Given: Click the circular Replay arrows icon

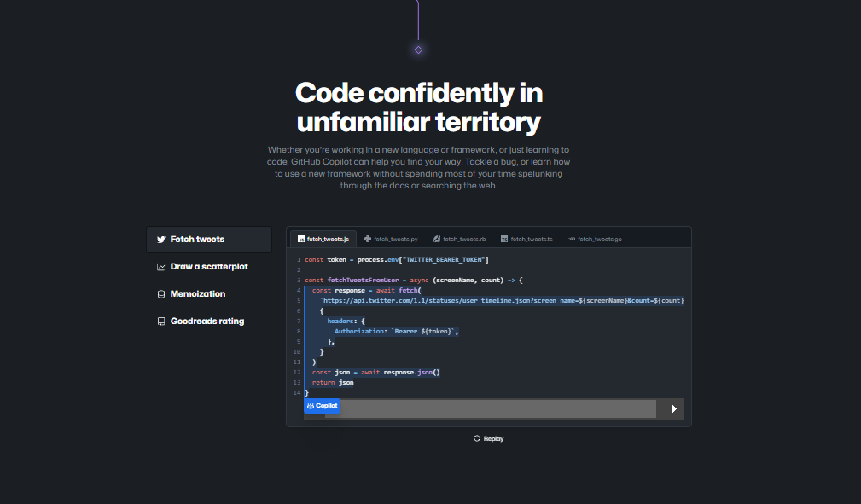Looking at the screenshot, I should pos(477,438).
